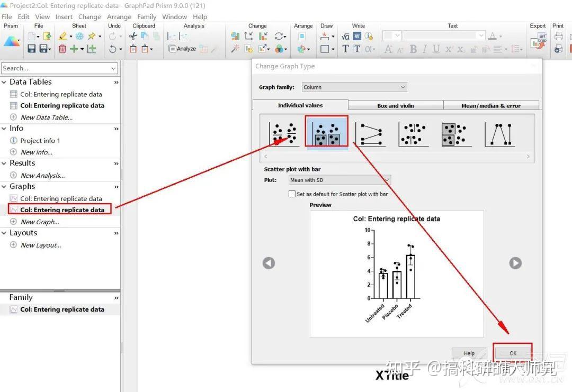Open the Graph family dropdown
This screenshot has width=572, height=392.
(x=354, y=87)
